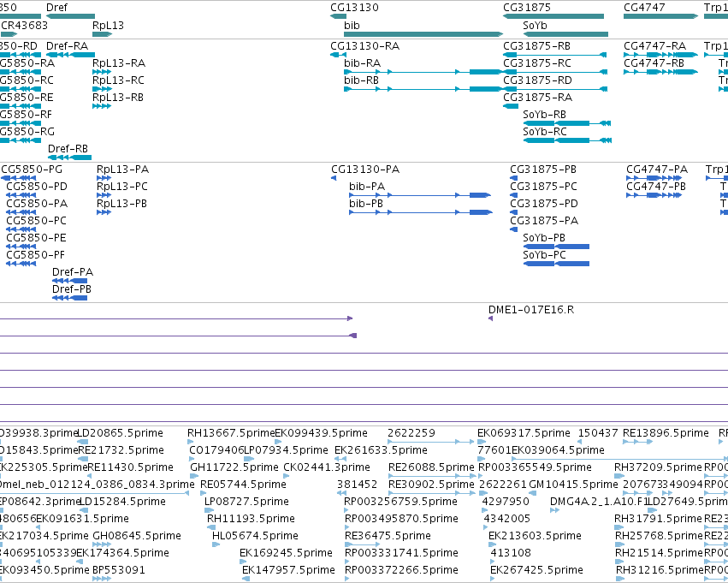
Task: Select the CG13130 gene label
Action: pyautogui.click(x=354, y=8)
